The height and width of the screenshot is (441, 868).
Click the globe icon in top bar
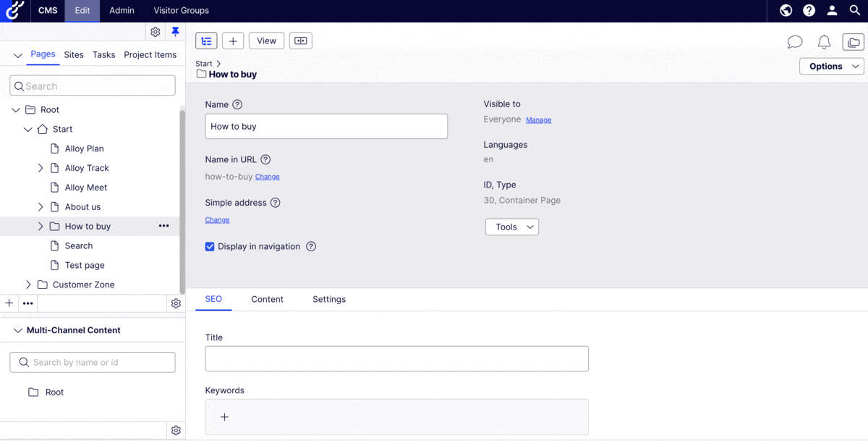click(786, 10)
